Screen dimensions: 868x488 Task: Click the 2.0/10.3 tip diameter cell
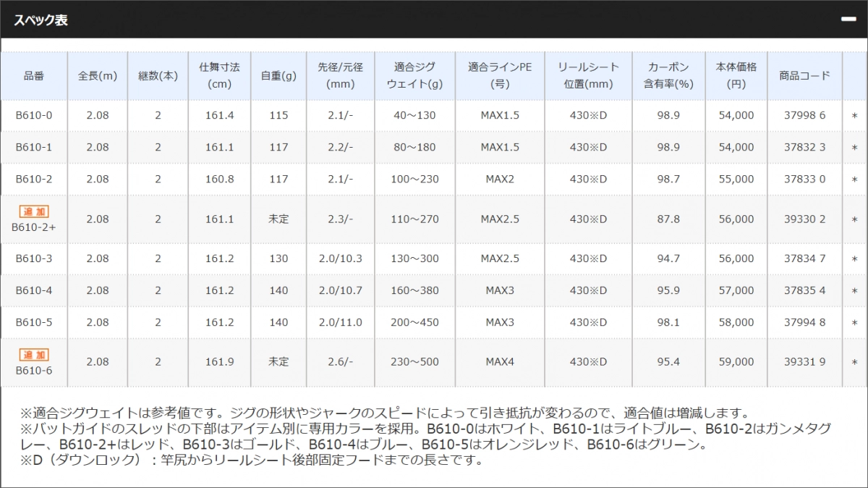(340, 258)
